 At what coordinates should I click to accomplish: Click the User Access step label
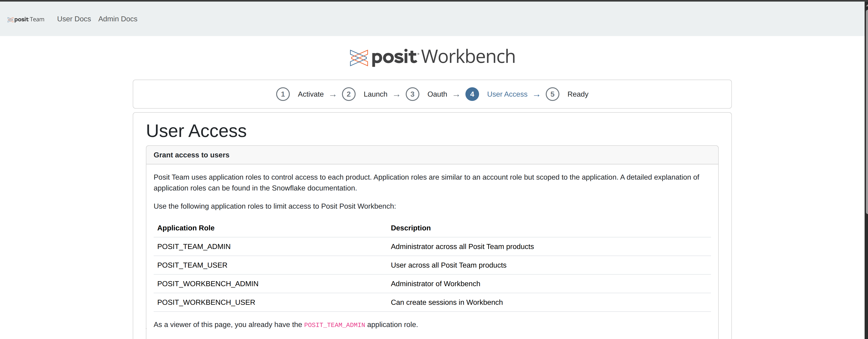pos(507,94)
